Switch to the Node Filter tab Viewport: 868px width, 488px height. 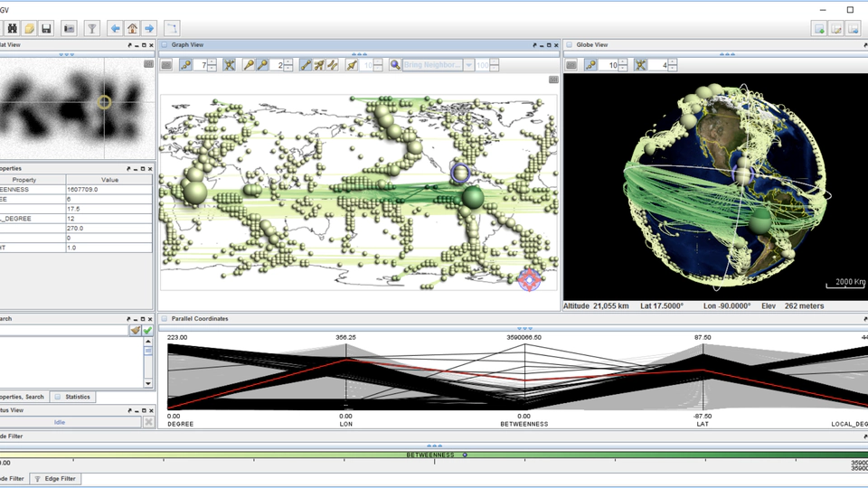pyautogui.click(x=13, y=479)
